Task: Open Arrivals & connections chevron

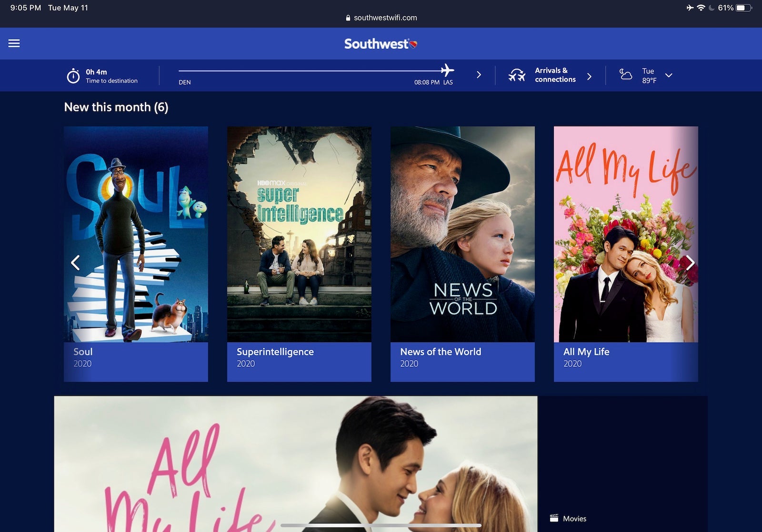Action: [x=589, y=76]
